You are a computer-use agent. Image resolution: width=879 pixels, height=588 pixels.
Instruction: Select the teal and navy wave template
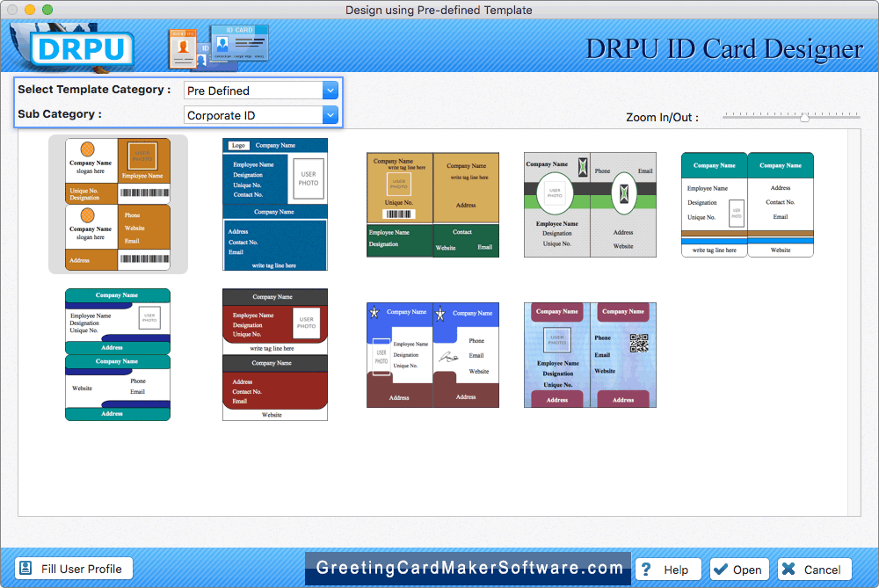click(x=118, y=355)
